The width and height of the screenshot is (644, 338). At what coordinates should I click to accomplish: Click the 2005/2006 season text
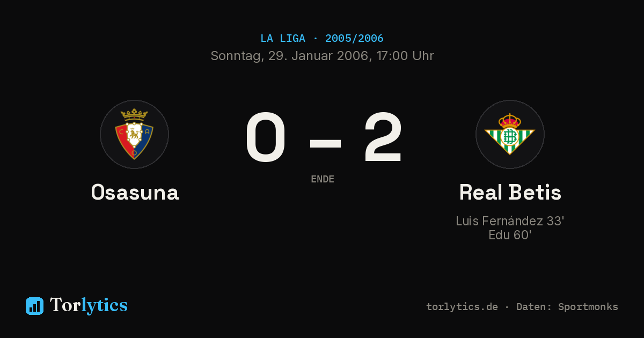coord(354,39)
